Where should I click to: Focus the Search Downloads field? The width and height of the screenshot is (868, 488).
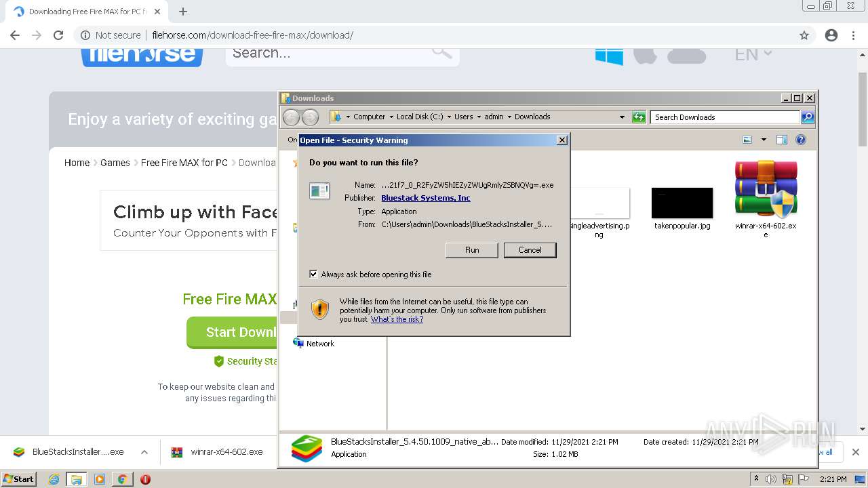[725, 117]
